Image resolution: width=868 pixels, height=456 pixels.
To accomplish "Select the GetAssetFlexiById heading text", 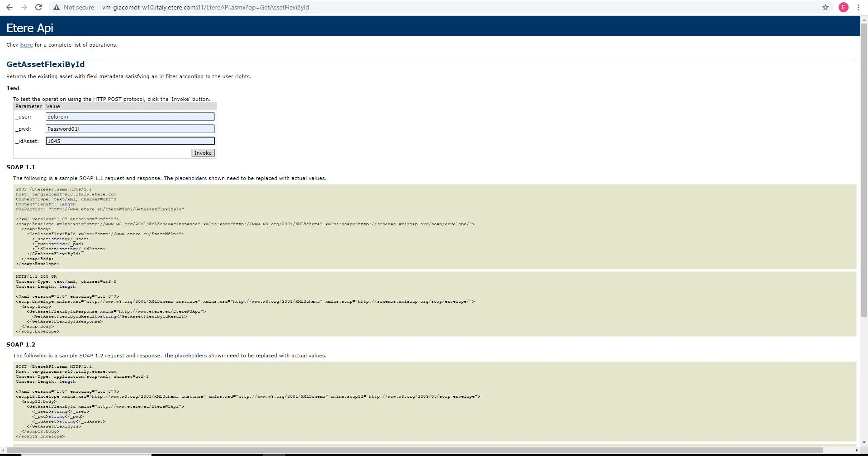I will (45, 64).
